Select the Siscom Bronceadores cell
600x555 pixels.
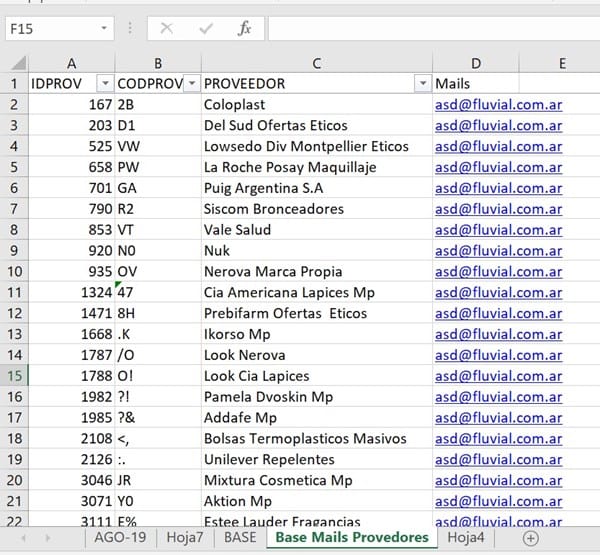pyautogui.click(x=317, y=209)
